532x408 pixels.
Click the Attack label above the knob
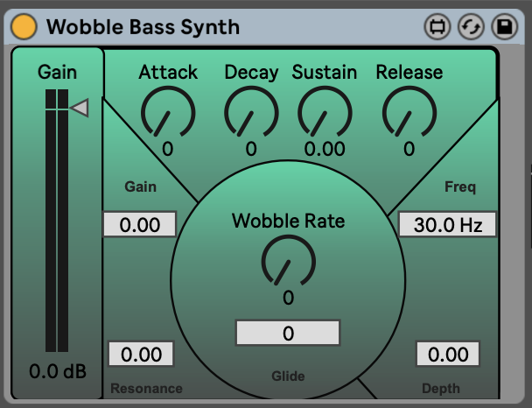[x=168, y=72]
